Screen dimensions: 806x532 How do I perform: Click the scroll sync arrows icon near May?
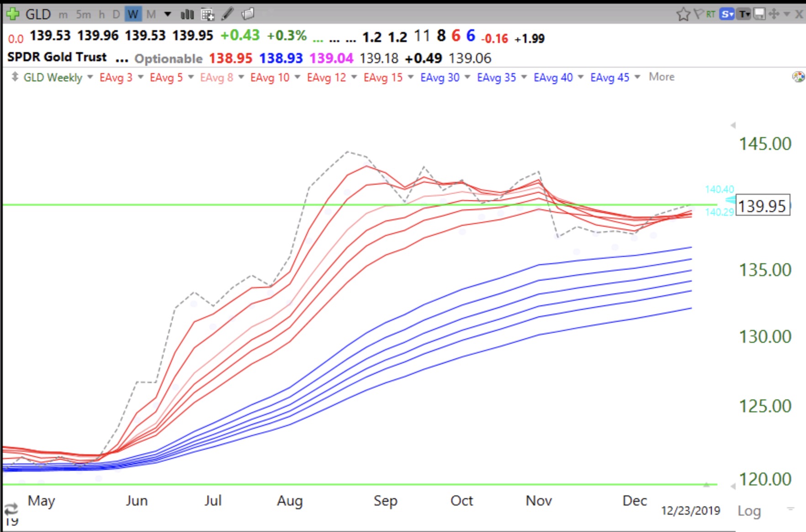[x=11, y=508]
